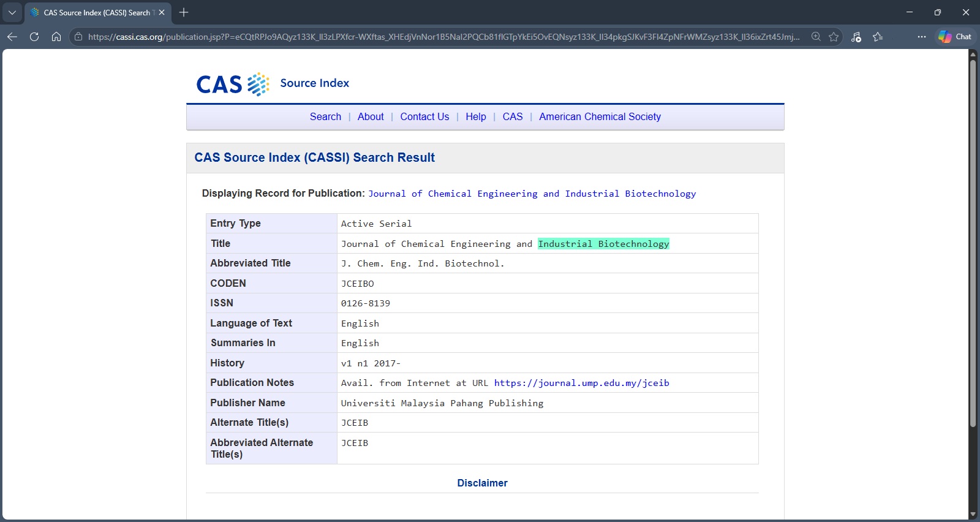
Task: Open Copilot Chat button
Action: click(955, 37)
